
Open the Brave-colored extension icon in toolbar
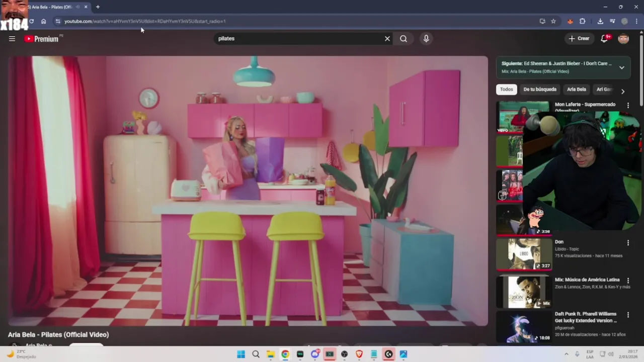coord(570,21)
